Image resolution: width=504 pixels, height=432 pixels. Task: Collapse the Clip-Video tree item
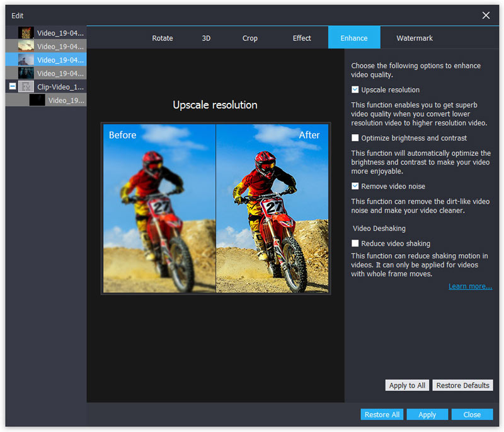pyautogui.click(x=13, y=86)
